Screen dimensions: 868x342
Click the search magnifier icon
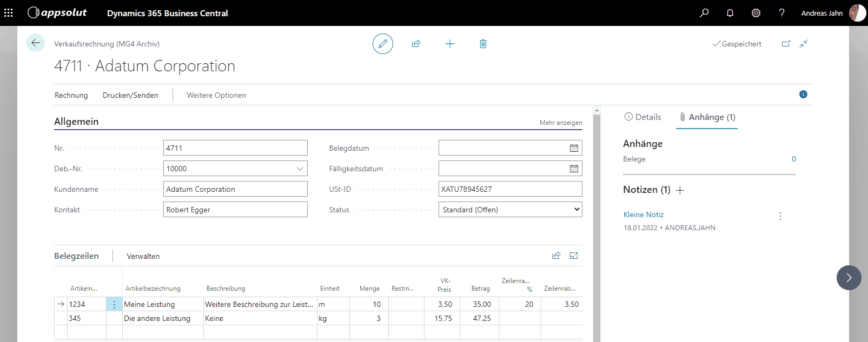[x=704, y=13]
